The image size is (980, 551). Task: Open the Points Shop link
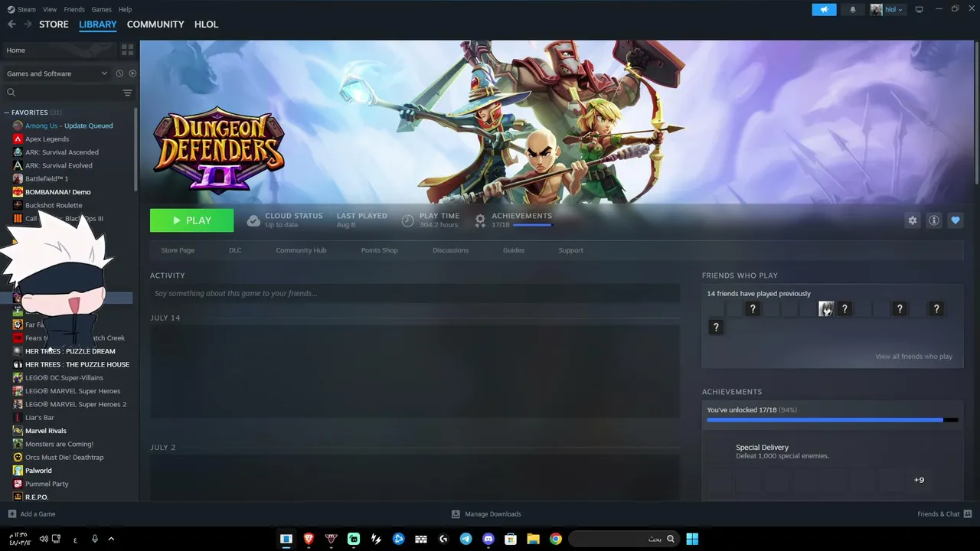click(x=380, y=250)
